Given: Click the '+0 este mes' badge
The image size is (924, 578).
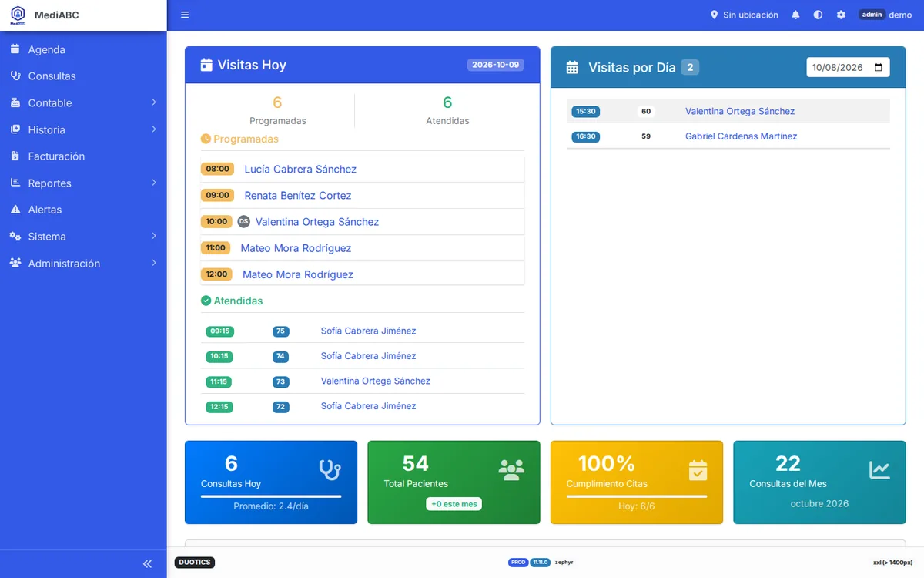Looking at the screenshot, I should coord(454,504).
